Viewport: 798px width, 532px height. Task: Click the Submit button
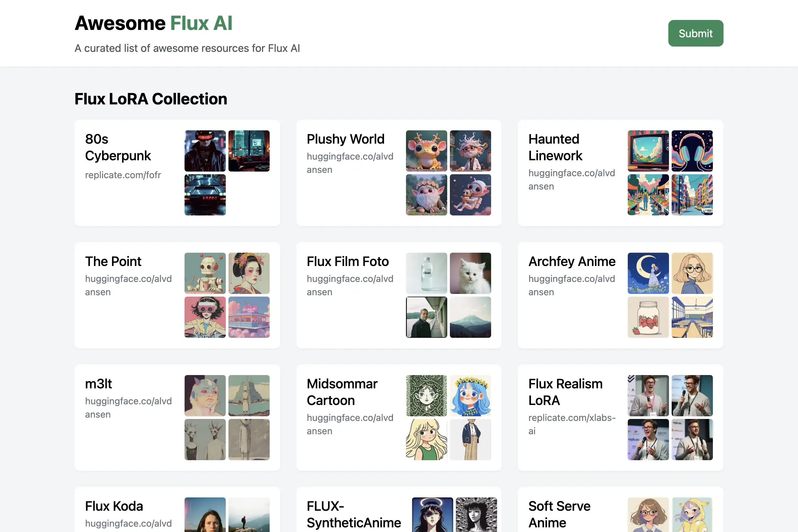tap(695, 33)
